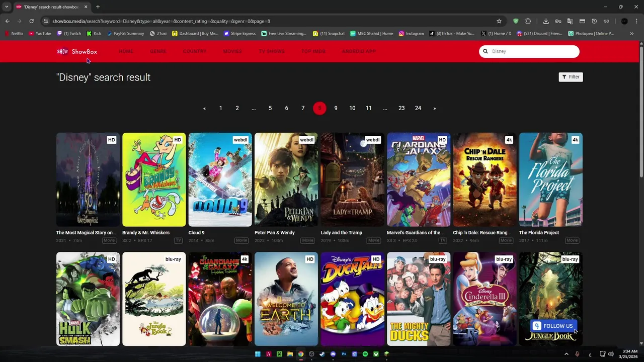Open Cinderella III poster

click(x=485, y=299)
